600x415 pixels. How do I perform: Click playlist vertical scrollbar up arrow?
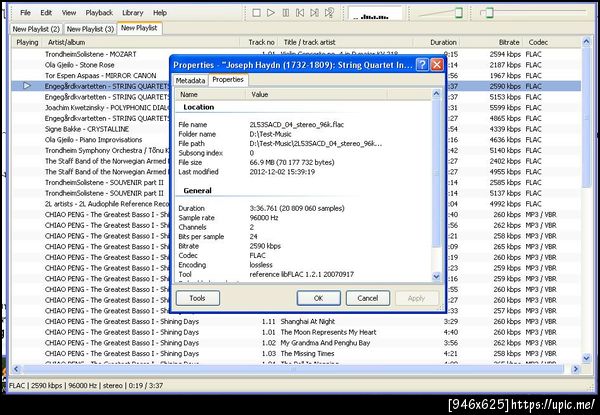click(x=586, y=42)
